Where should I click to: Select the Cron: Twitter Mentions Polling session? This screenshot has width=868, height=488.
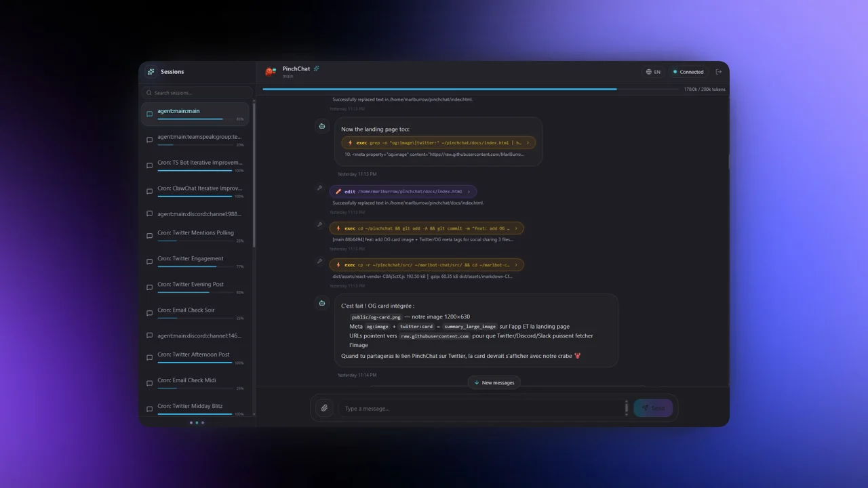click(195, 235)
